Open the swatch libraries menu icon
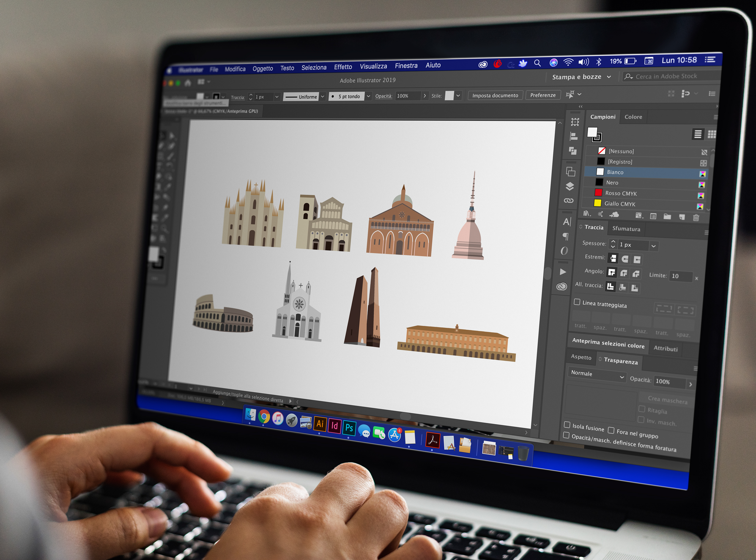The image size is (756, 560). [587, 214]
